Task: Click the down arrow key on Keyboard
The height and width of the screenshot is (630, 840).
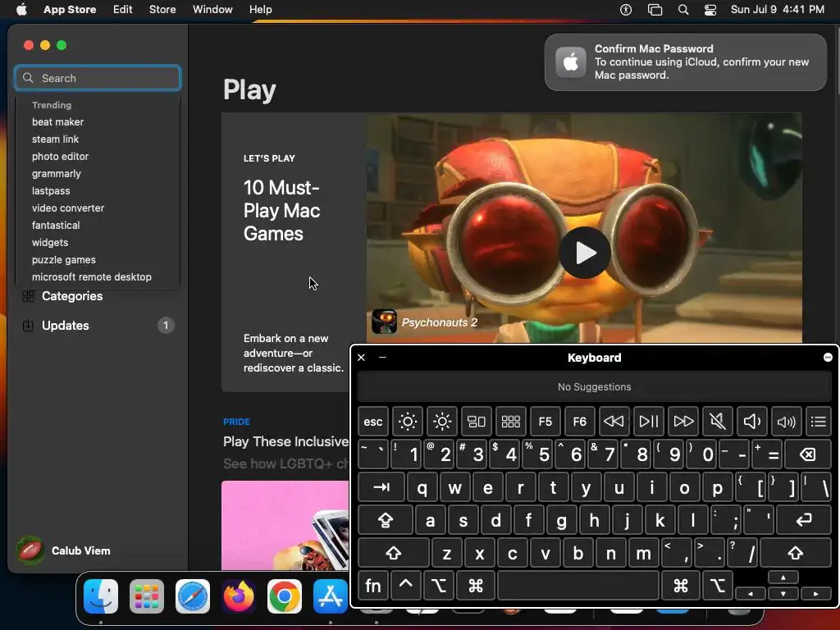Action: pyautogui.click(x=783, y=594)
